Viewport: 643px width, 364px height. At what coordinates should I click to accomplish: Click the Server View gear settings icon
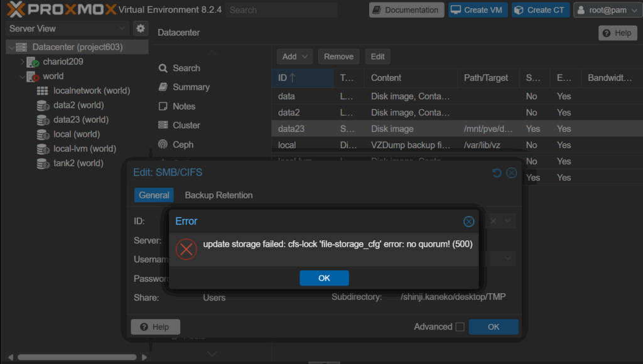pyautogui.click(x=140, y=28)
